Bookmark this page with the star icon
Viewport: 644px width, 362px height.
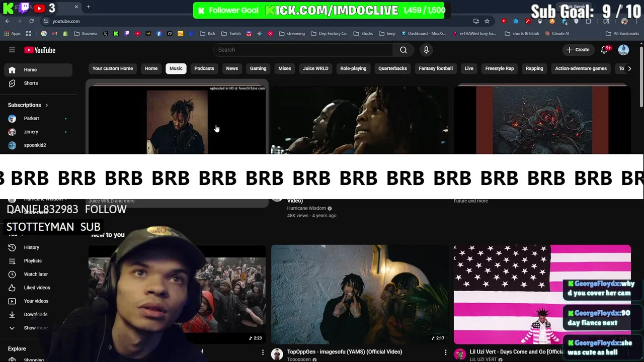pos(487,21)
